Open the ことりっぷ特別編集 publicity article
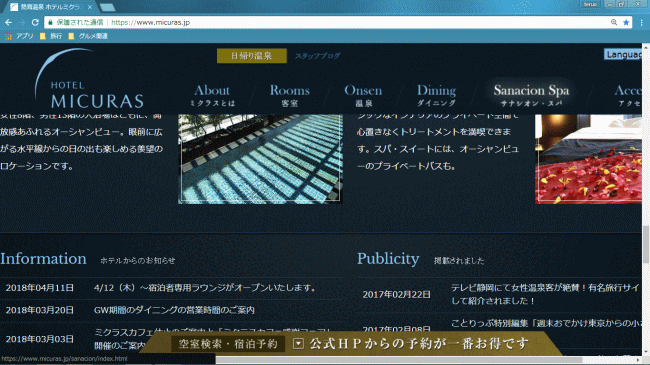Screen dimensions: 650x365 (x=546, y=323)
